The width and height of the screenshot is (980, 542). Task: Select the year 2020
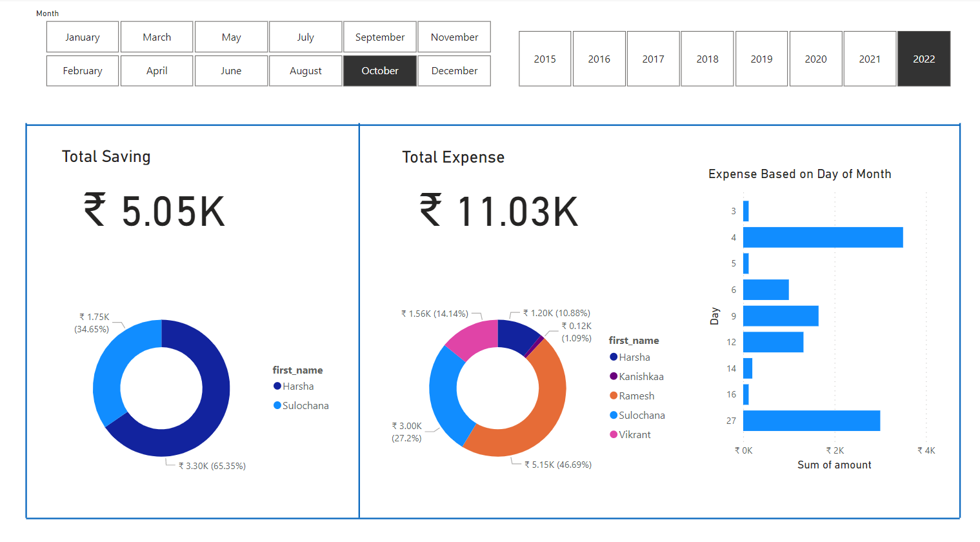click(x=815, y=59)
